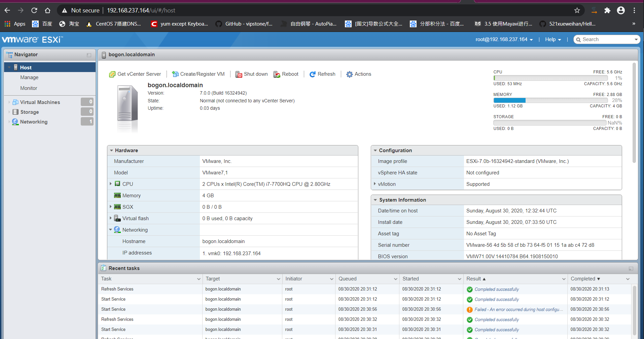Click the Reboot host icon
The height and width of the screenshot is (339, 644).
click(277, 74)
